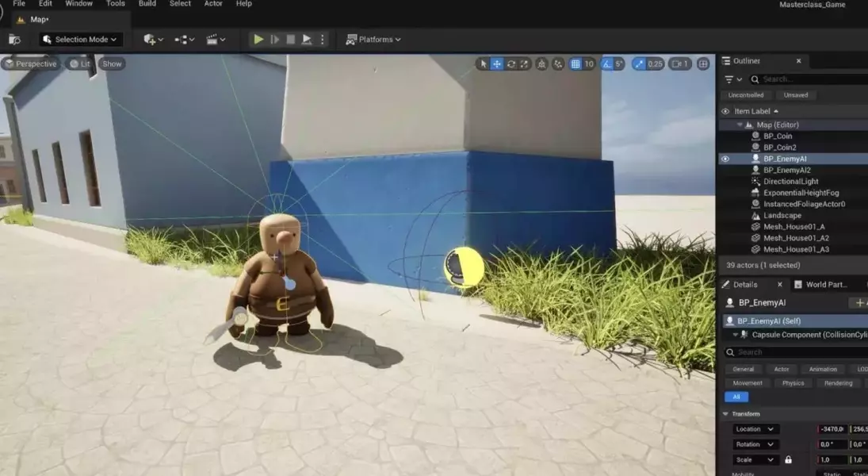The height and width of the screenshot is (476, 868).
Task: Open the Show viewport flags menu
Action: click(112, 63)
